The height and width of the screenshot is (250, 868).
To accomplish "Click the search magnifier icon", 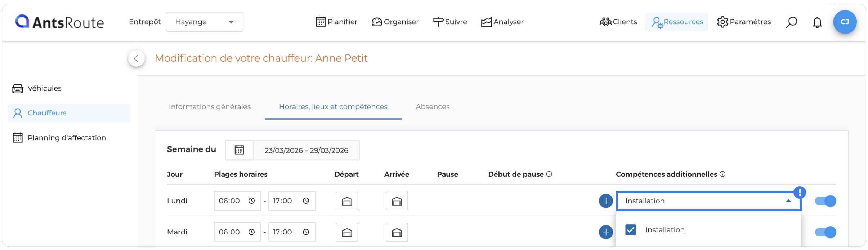I will pyautogui.click(x=791, y=22).
